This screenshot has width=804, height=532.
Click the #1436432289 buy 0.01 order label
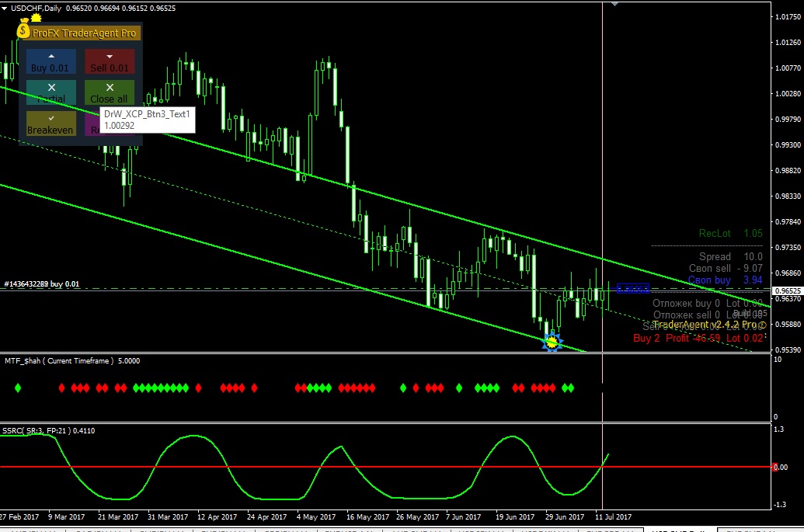click(x=41, y=284)
